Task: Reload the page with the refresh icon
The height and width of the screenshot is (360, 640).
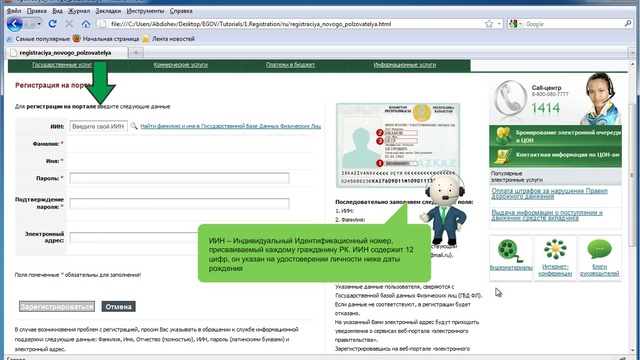Action: coord(53,24)
